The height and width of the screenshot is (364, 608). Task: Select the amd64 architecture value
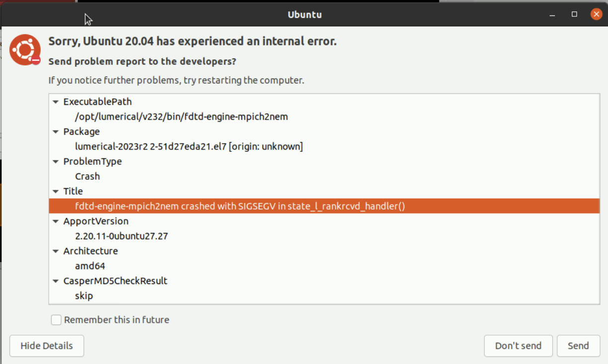(90, 266)
